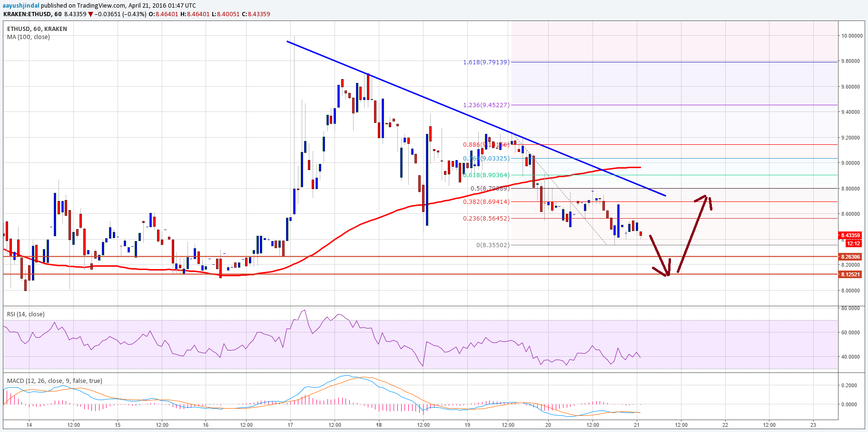Click the 0(8.35502) Fibonacci base label

pos(493,245)
